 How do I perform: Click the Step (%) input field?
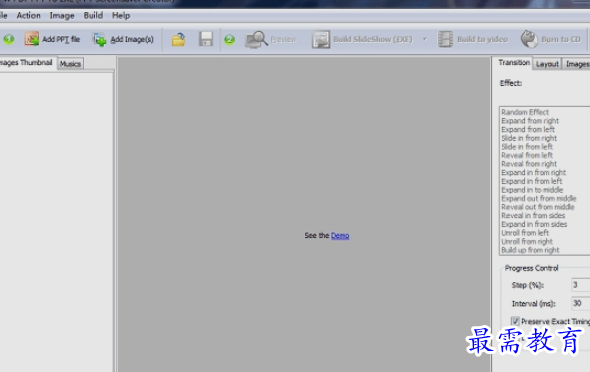coord(581,285)
